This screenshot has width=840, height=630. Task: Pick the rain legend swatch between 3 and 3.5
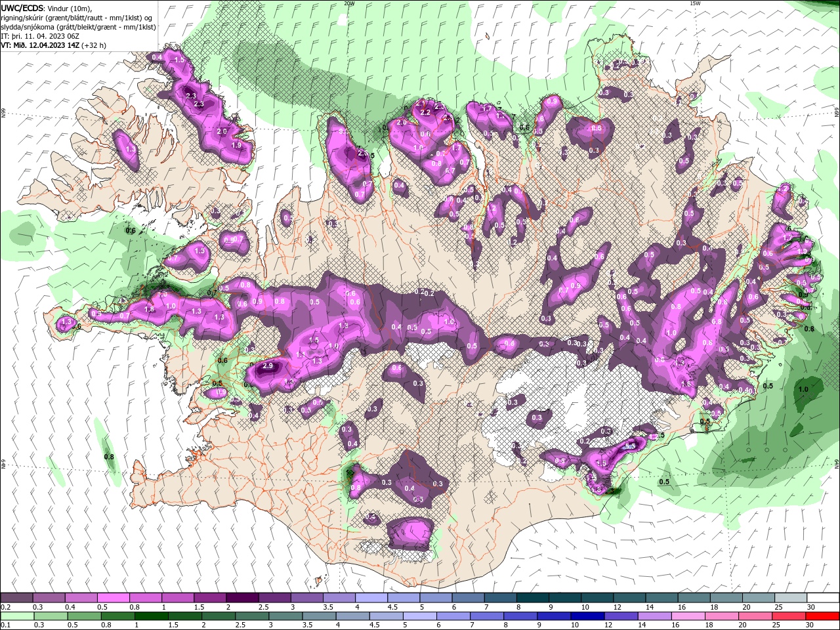click(285, 616)
